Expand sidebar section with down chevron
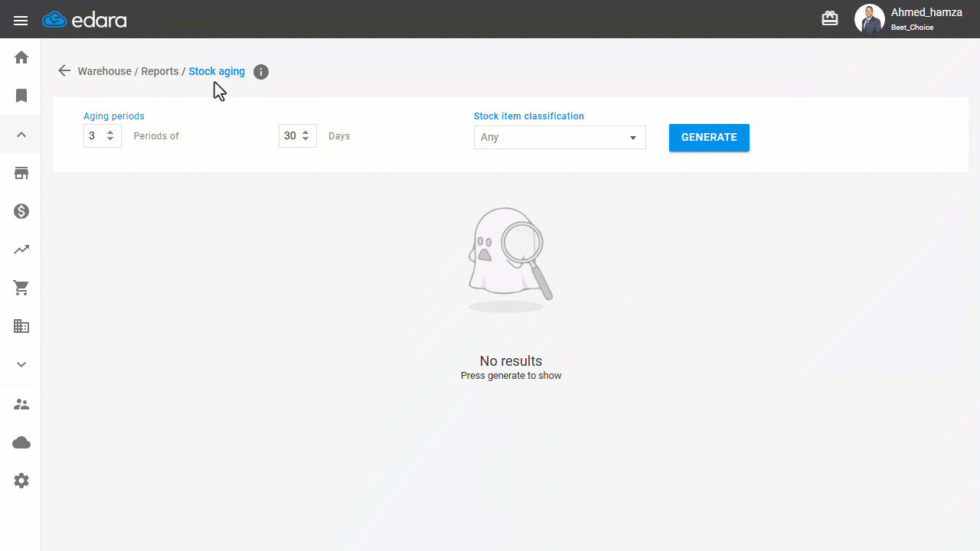Viewport: 980px width, 551px height. point(21,365)
